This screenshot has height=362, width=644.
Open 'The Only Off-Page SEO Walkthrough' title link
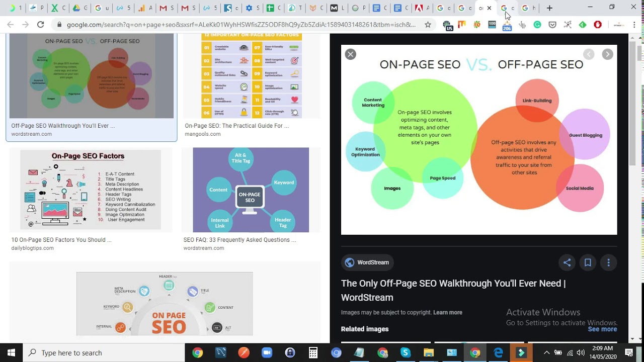(x=453, y=290)
